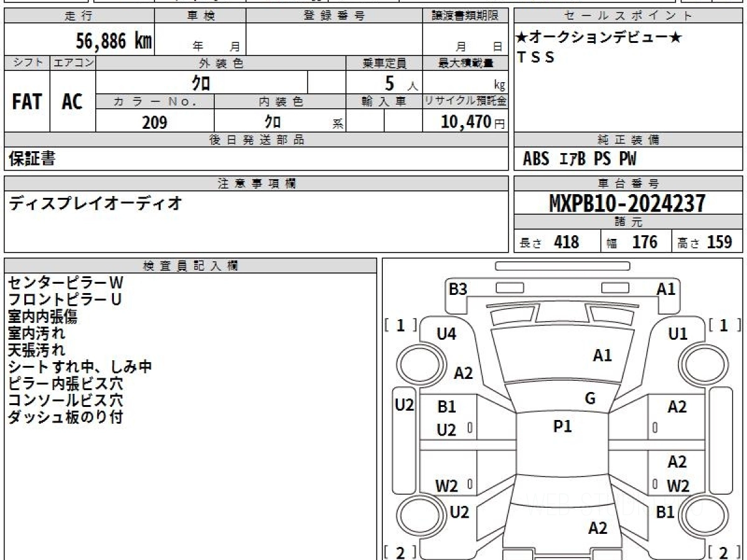Screen dimensions: 747x560
Task: Click the 検査員記入欄 header
Action: coord(190,266)
